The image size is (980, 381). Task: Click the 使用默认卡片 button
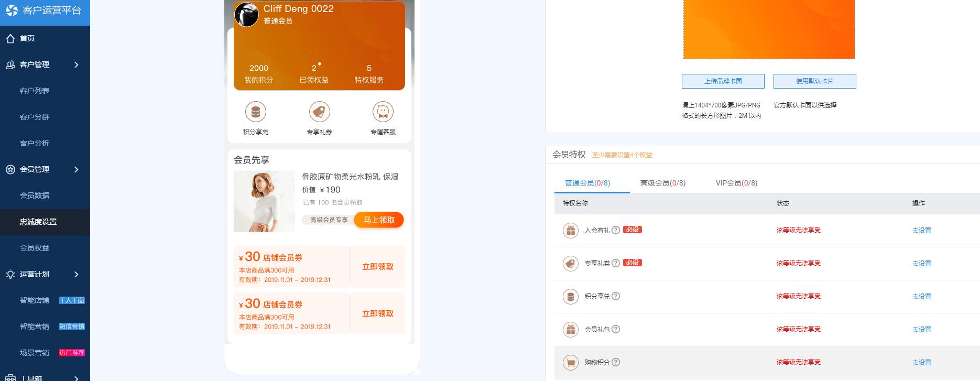[815, 81]
